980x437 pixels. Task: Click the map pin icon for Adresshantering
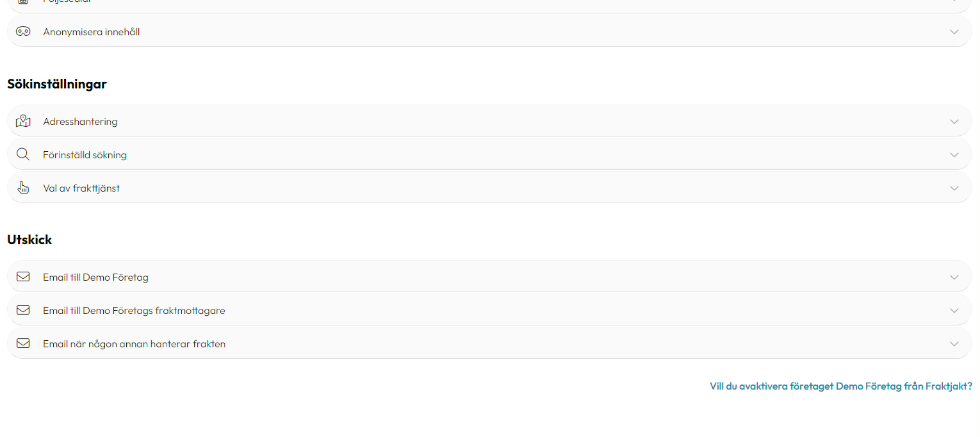(23, 121)
